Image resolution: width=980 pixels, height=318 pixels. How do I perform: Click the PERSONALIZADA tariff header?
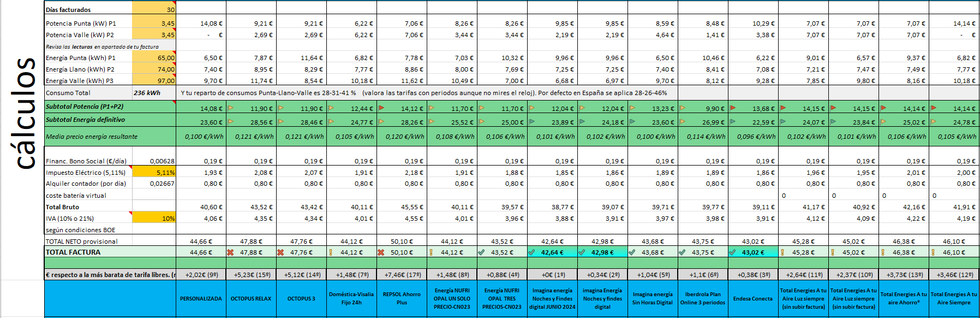pyautogui.click(x=201, y=298)
